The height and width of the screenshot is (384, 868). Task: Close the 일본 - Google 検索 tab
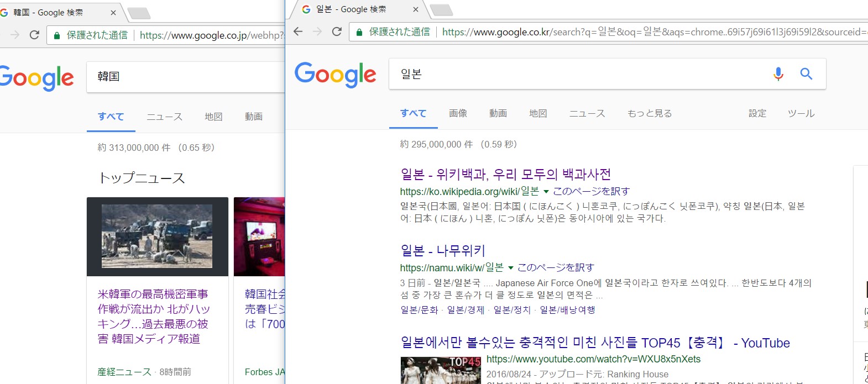(x=416, y=9)
